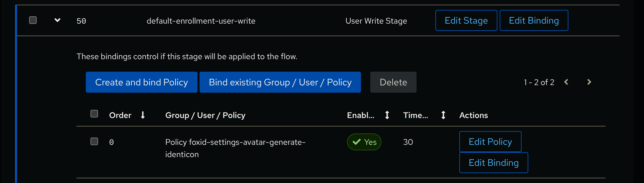The height and width of the screenshot is (183, 644).
Task: Open Edit Binding for stage 50
Action: click(x=534, y=20)
